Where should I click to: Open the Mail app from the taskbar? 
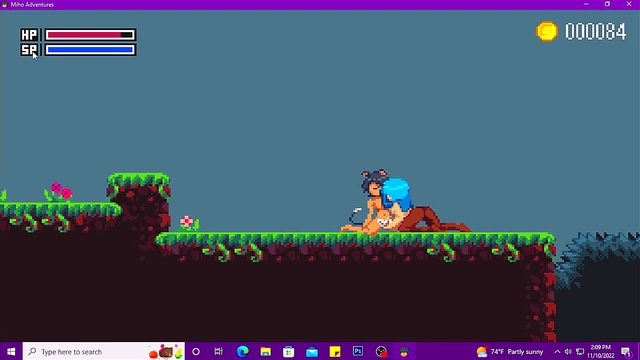point(312,351)
